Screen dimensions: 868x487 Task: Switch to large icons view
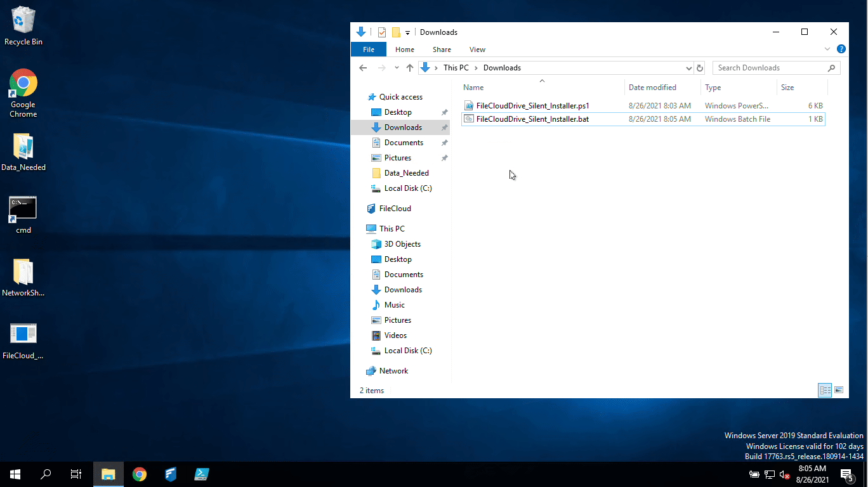pos(839,391)
